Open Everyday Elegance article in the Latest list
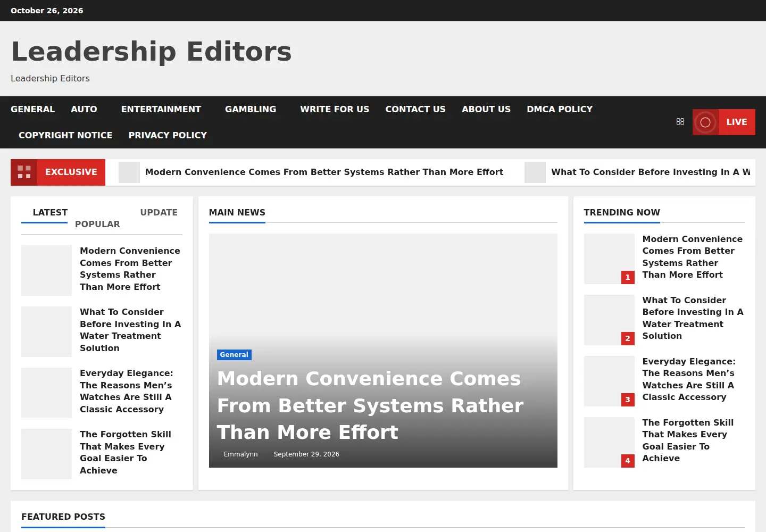The width and height of the screenshot is (766, 532). pyautogui.click(x=127, y=391)
